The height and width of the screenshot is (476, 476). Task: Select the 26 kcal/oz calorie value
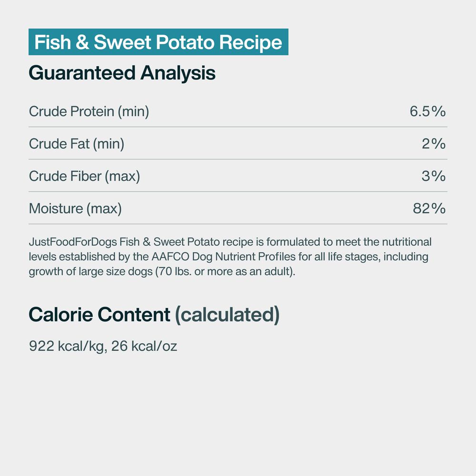pyautogui.click(x=144, y=346)
